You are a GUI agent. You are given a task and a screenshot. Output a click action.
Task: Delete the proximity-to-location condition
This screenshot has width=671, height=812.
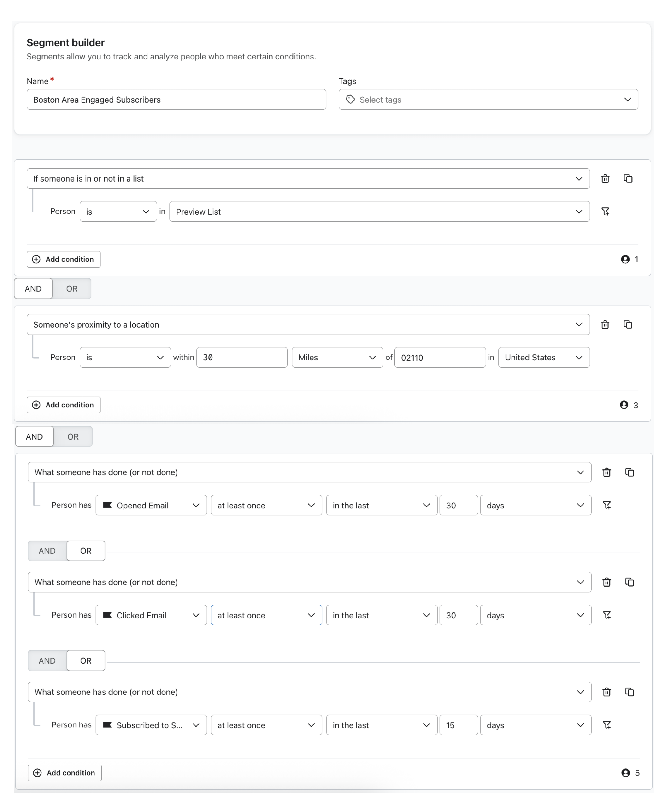[605, 325]
